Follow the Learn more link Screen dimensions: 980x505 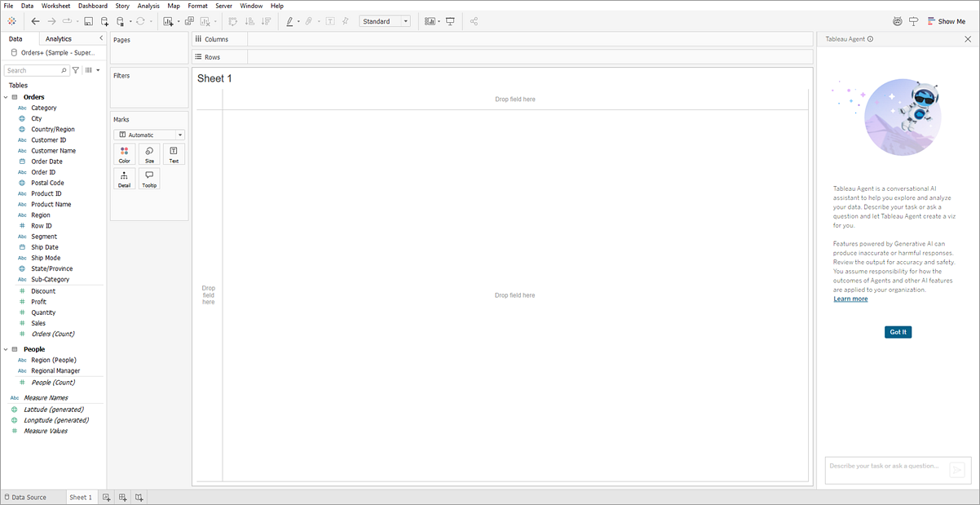(x=850, y=299)
